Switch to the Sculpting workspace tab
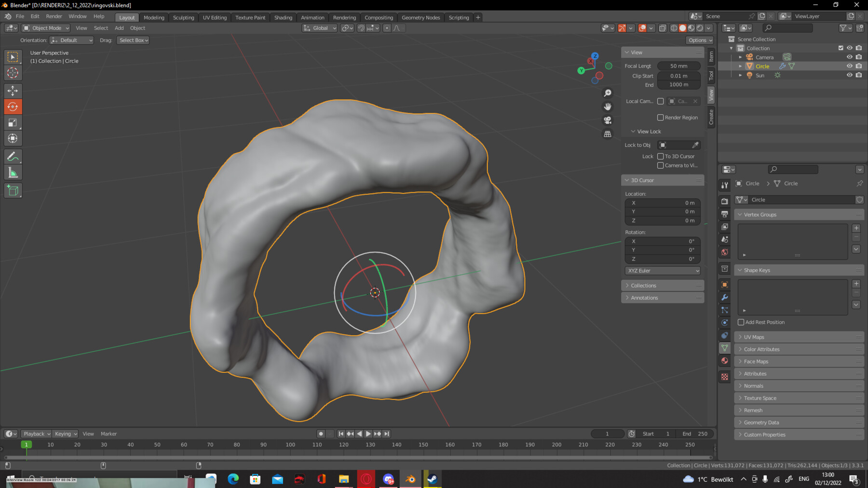This screenshot has height=488, width=868. click(x=183, y=17)
